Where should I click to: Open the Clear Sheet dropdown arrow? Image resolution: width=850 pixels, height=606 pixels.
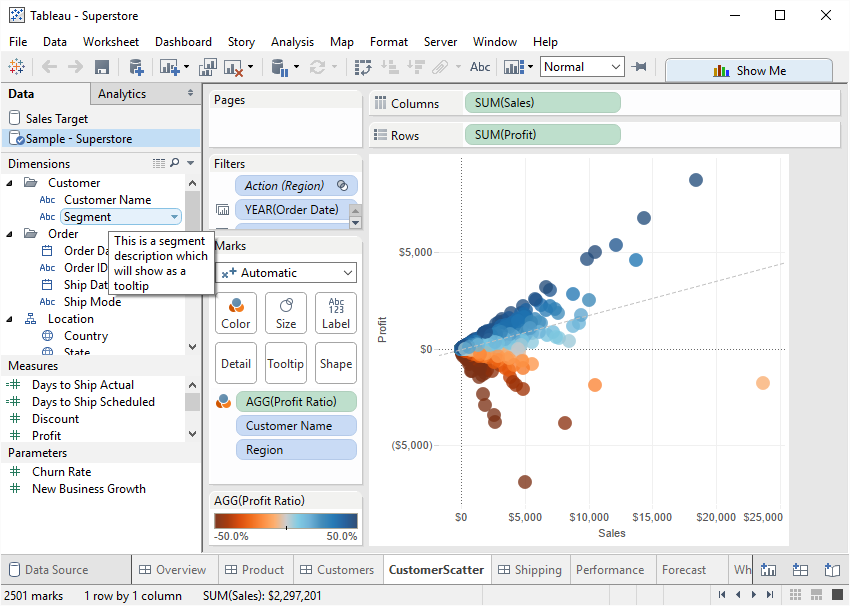coord(250,67)
